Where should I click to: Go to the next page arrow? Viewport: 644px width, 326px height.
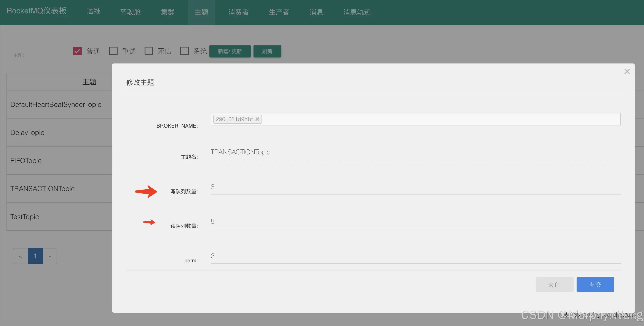click(x=50, y=256)
